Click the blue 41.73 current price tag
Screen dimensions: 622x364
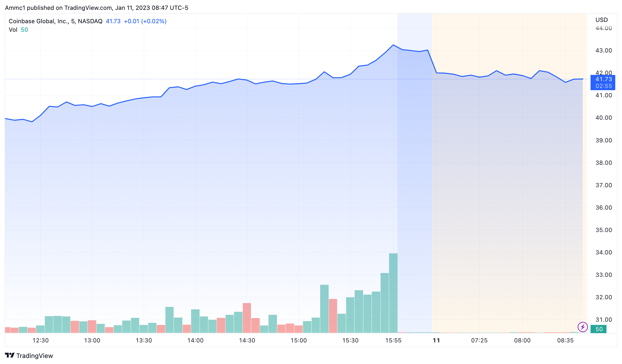click(603, 82)
